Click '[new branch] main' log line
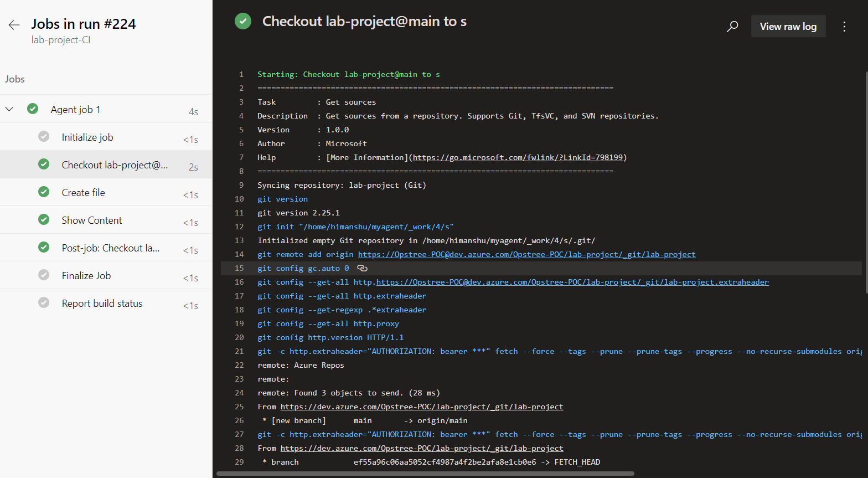The image size is (868, 478). (x=365, y=420)
